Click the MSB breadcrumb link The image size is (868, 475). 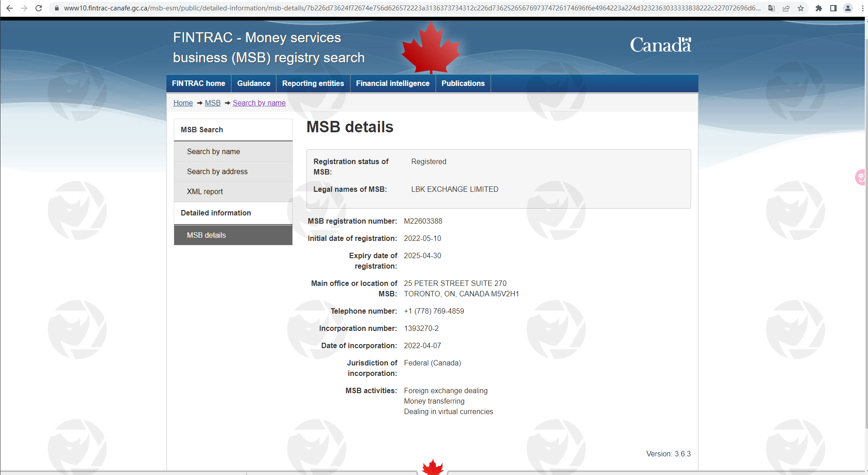(x=212, y=103)
